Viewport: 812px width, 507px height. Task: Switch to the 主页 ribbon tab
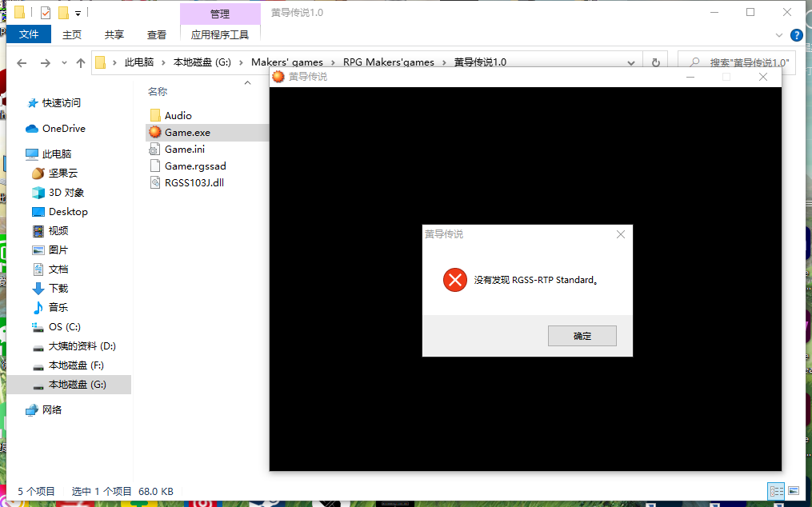pyautogui.click(x=72, y=34)
